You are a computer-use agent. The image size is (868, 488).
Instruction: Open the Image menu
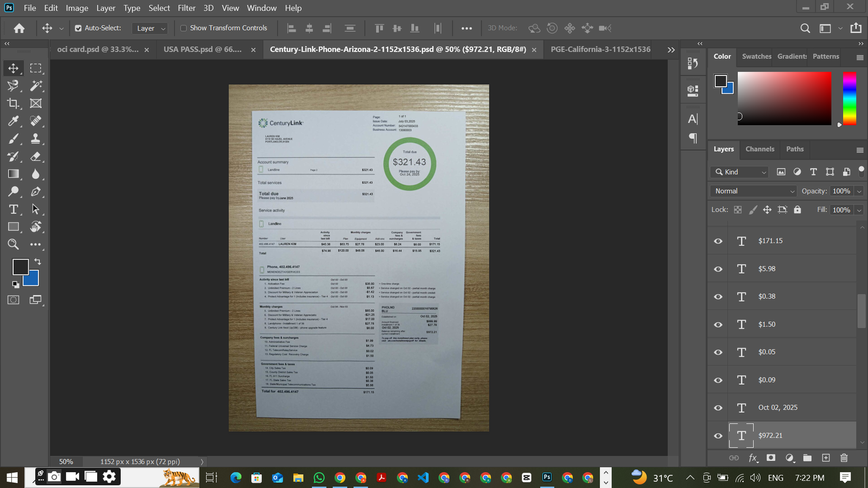(x=77, y=8)
